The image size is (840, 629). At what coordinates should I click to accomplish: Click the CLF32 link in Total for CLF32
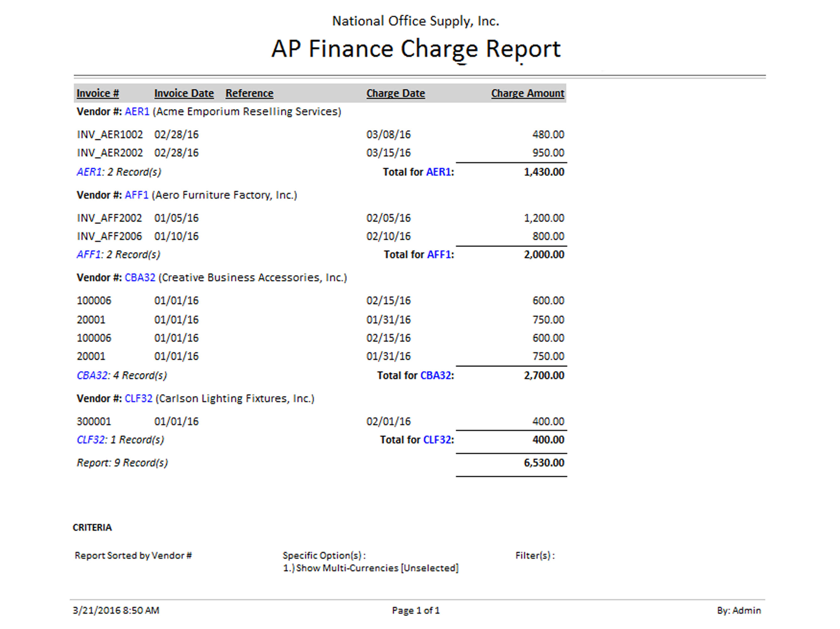[x=437, y=440]
